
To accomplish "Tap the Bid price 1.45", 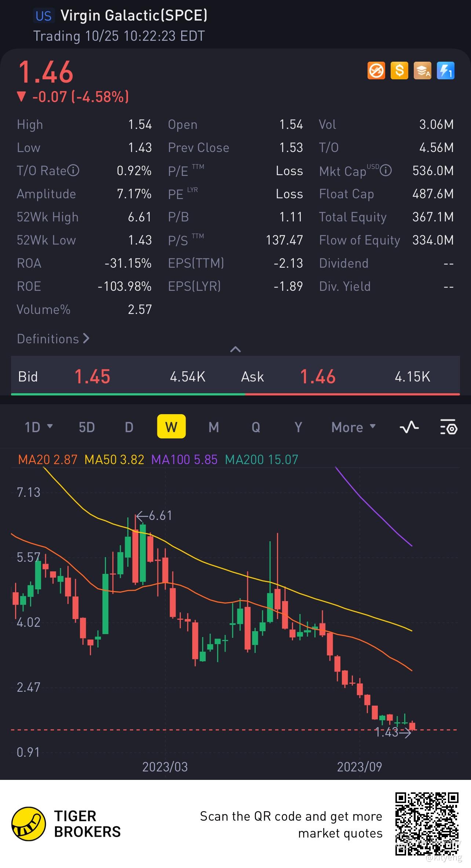I will click(x=92, y=377).
